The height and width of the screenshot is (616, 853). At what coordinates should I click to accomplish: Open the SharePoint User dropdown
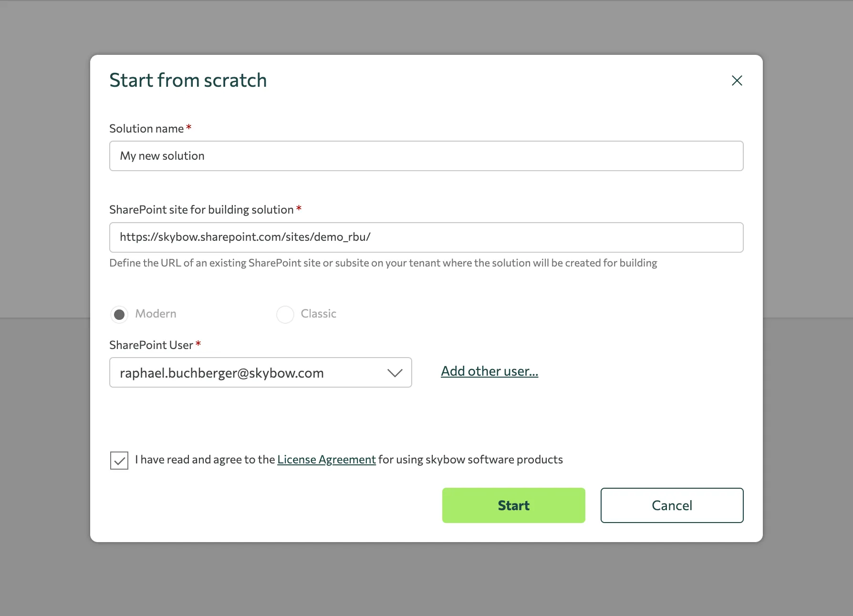pyautogui.click(x=260, y=372)
